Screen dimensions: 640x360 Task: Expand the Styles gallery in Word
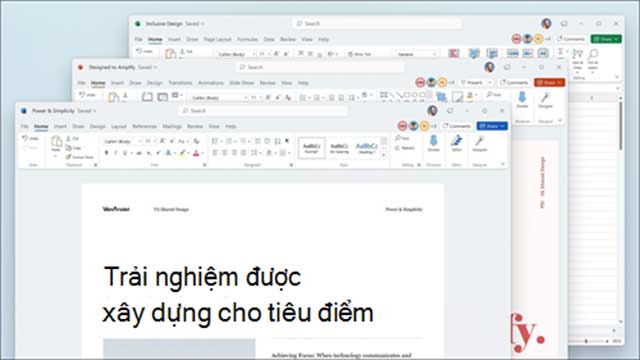384,156
